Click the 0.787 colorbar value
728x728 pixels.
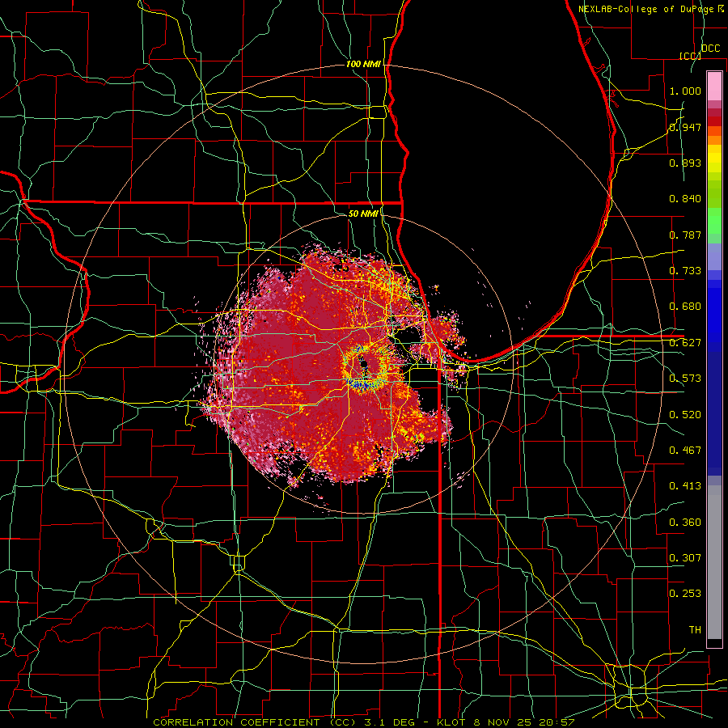pyautogui.click(x=685, y=235)
